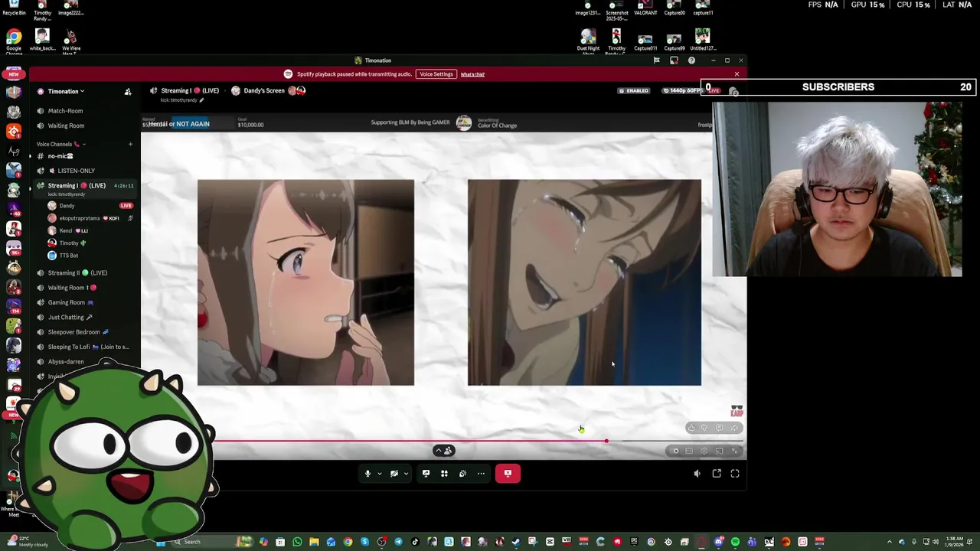Dislike the streamed video thumbs down

[x=704, y=429]
